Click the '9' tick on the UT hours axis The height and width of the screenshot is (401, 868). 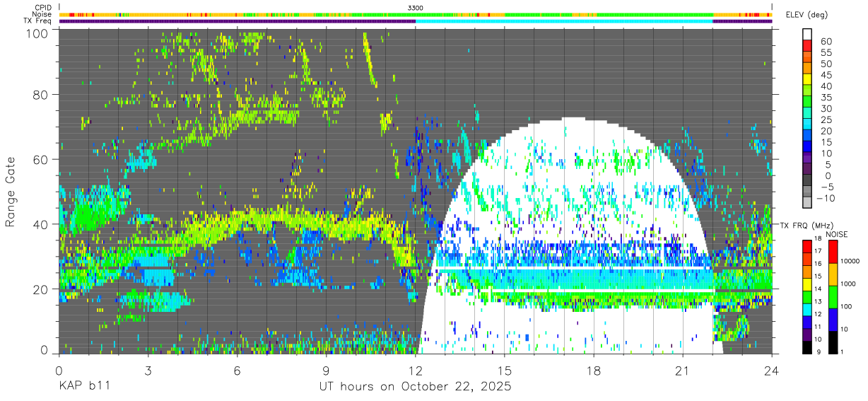pyautogui.click(x=326, y=370)
